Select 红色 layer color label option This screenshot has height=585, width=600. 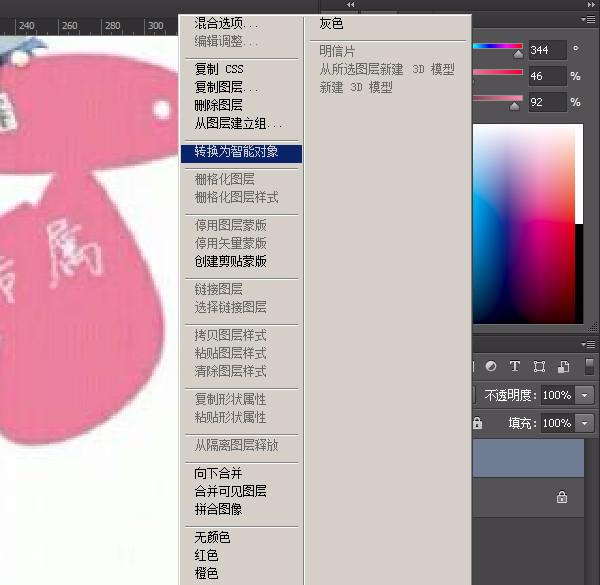coord(206,555)
